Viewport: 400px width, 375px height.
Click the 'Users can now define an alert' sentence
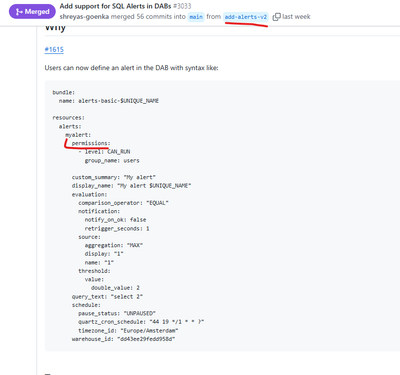(131, 68)
